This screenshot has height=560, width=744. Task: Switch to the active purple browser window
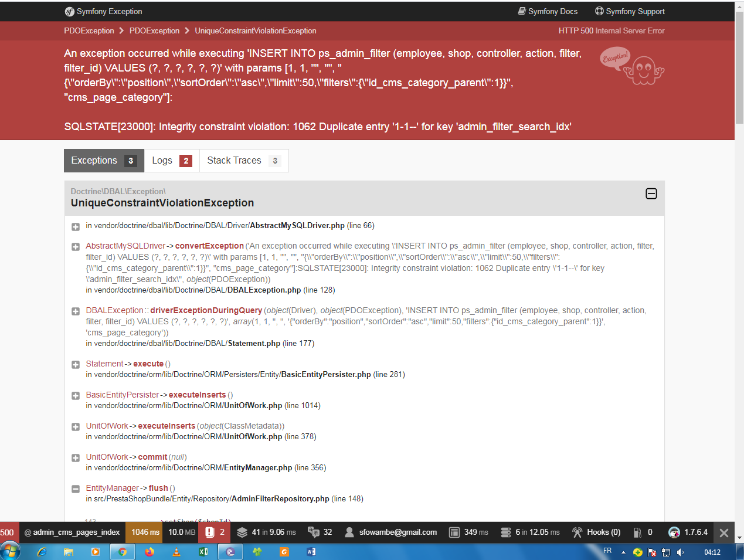tap(230, 552)
